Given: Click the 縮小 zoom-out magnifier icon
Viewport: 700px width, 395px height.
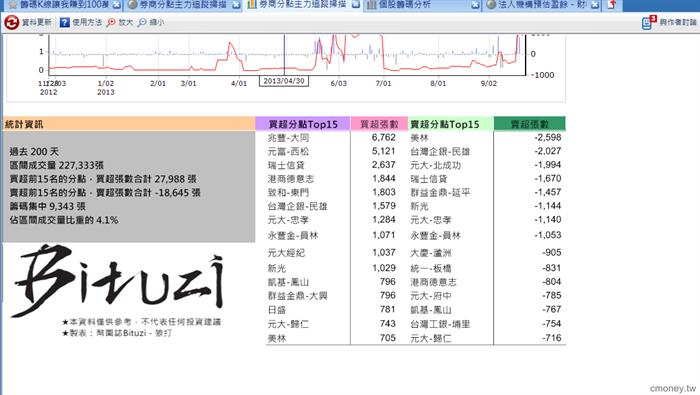Looking at the screenshot, I should coord(142,22).
